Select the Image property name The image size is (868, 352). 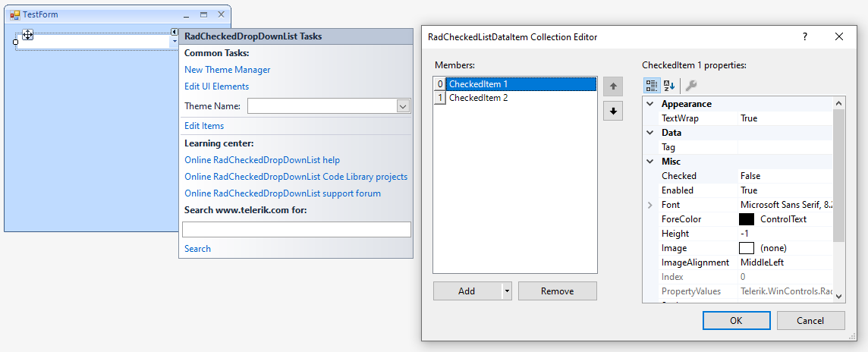pyautogui.click(x=674, y=248)
